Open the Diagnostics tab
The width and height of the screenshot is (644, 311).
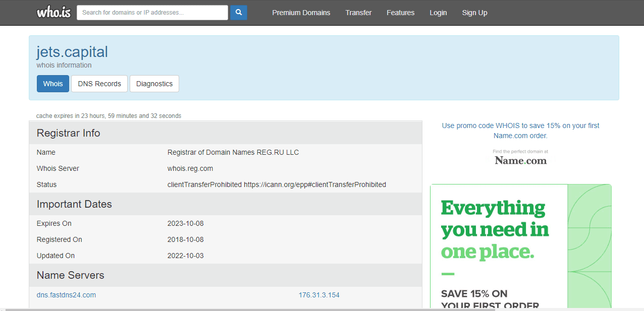click(154, 84)
